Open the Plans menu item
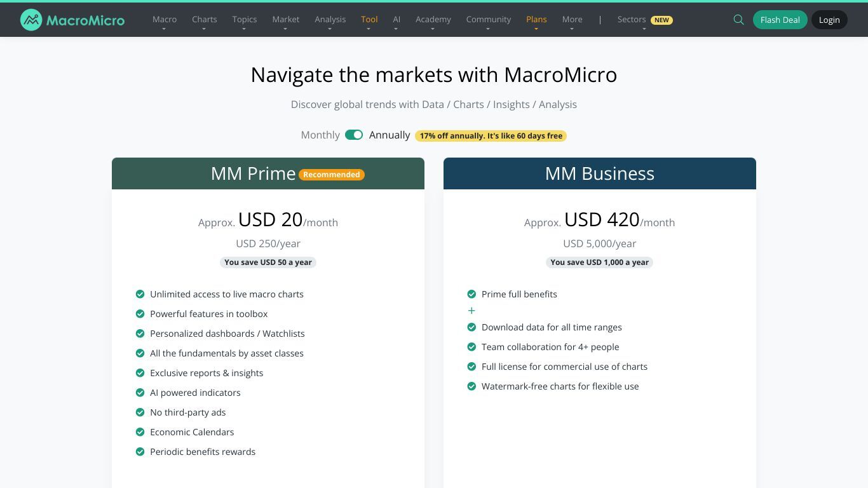The image size is (868, 488). 536,20
